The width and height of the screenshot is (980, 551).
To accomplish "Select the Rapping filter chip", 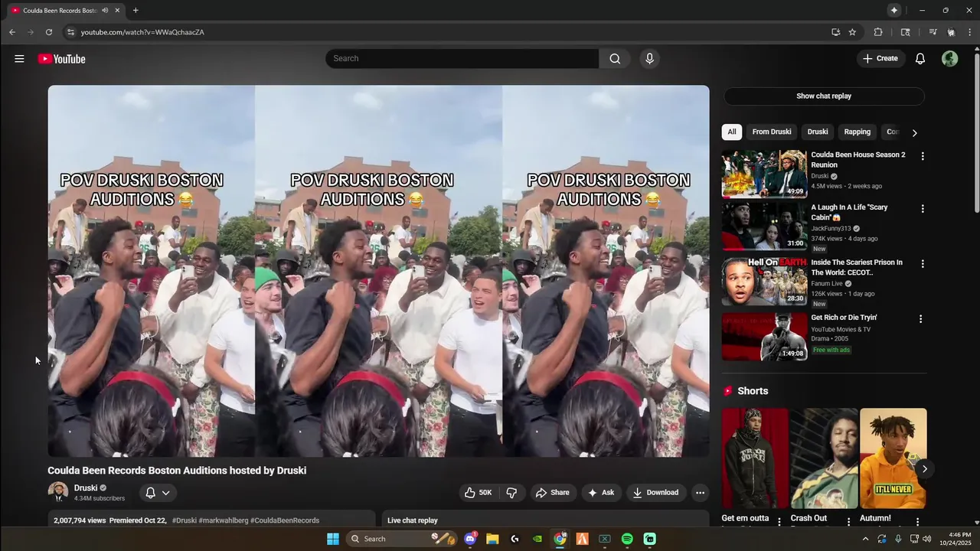I will (857, 132).
